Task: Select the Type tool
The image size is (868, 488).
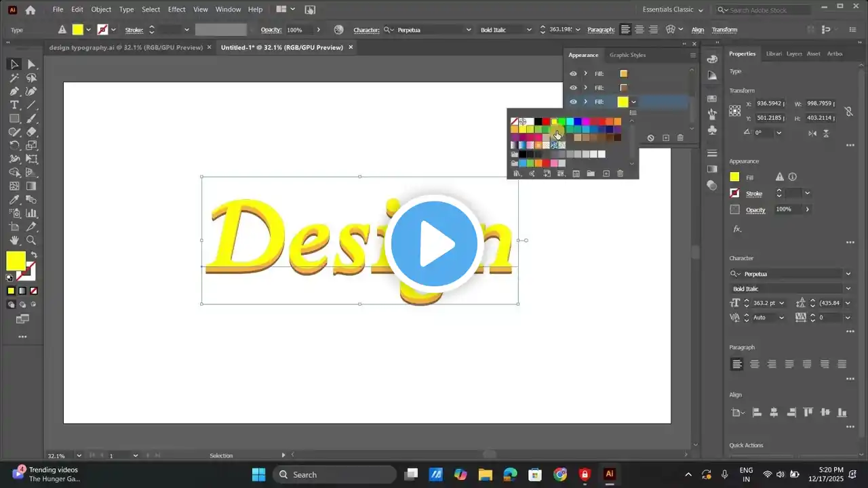Action: 14,105
